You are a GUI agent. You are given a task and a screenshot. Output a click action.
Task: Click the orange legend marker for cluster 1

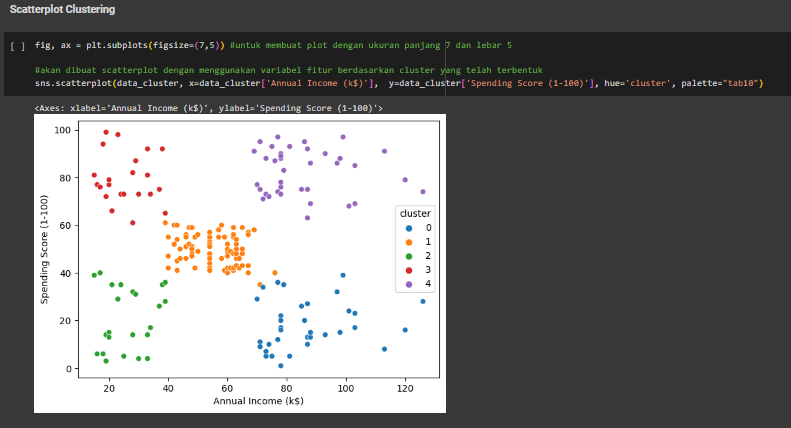(405, 242)
